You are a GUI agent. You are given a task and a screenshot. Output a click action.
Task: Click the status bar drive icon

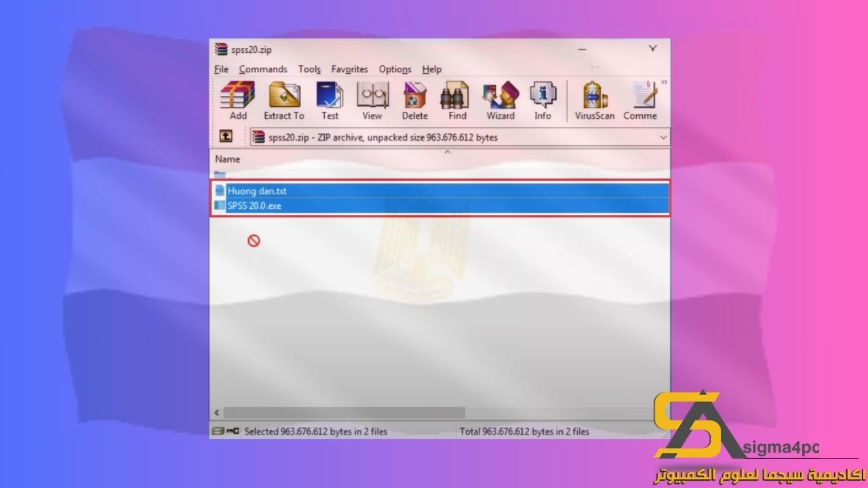[x=218, y=431]
